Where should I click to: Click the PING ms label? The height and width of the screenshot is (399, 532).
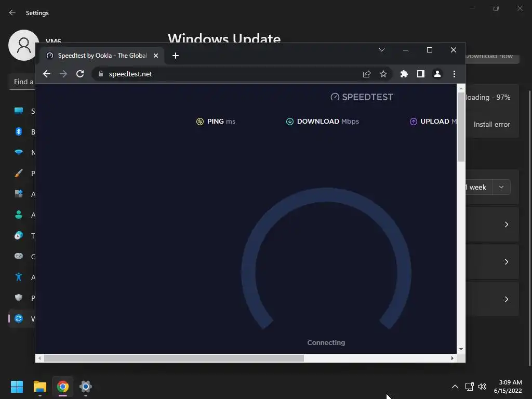tap(221, 122)
